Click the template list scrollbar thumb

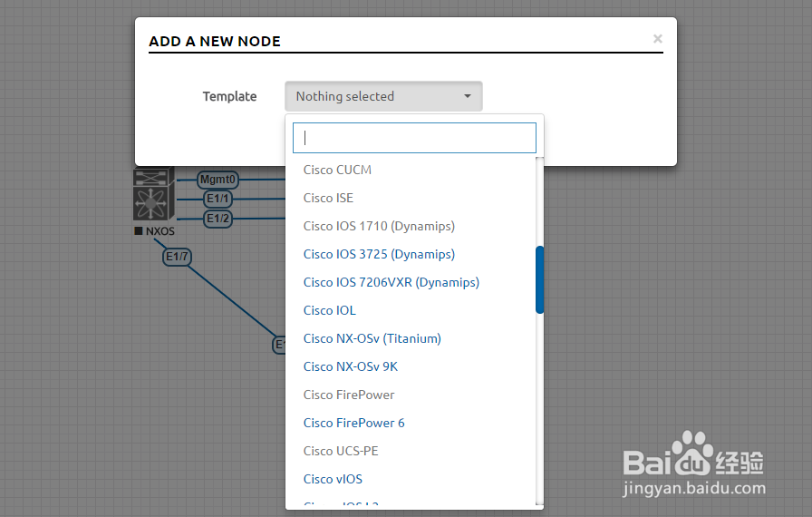pos(539,279)
